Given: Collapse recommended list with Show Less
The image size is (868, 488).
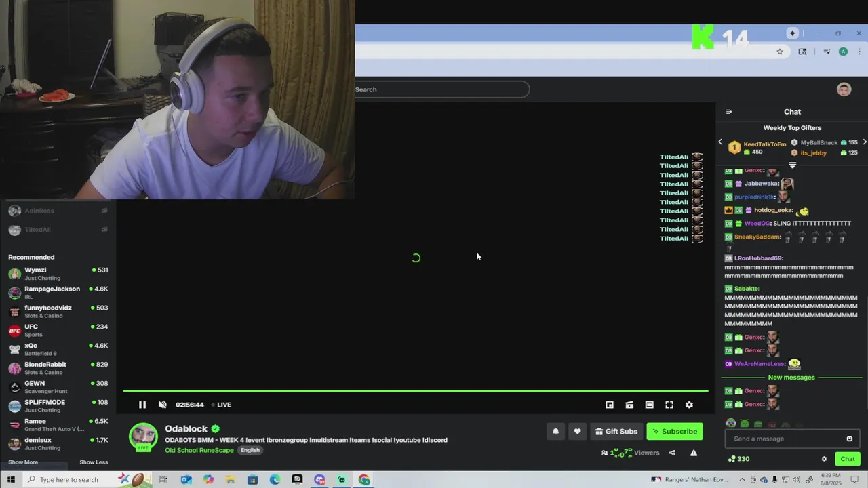Looking at the screenshot, I should click(94, 462).
